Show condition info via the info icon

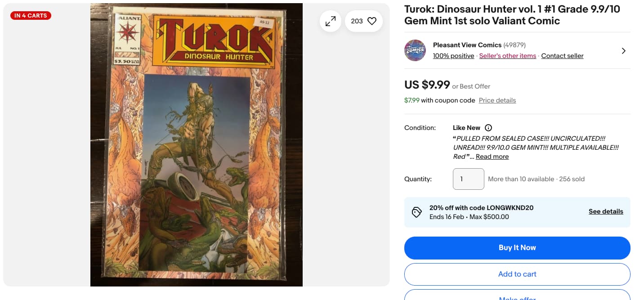tap(488, 128)
